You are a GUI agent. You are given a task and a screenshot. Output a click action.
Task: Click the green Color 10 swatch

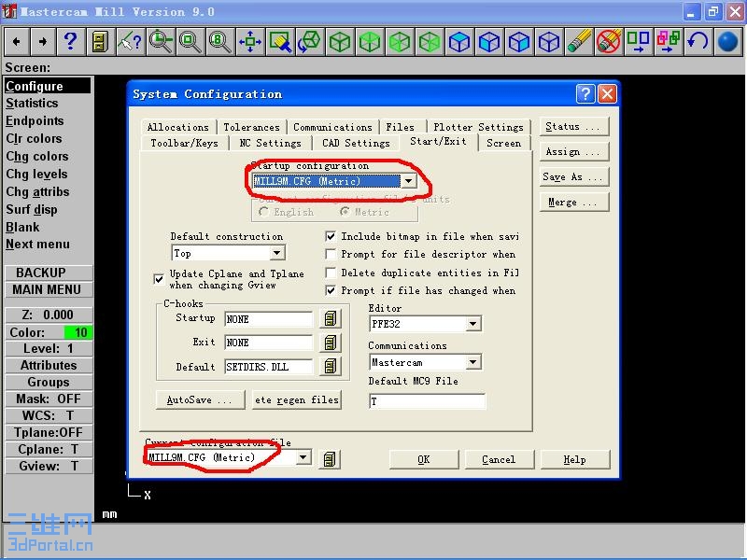pos(78,332)
